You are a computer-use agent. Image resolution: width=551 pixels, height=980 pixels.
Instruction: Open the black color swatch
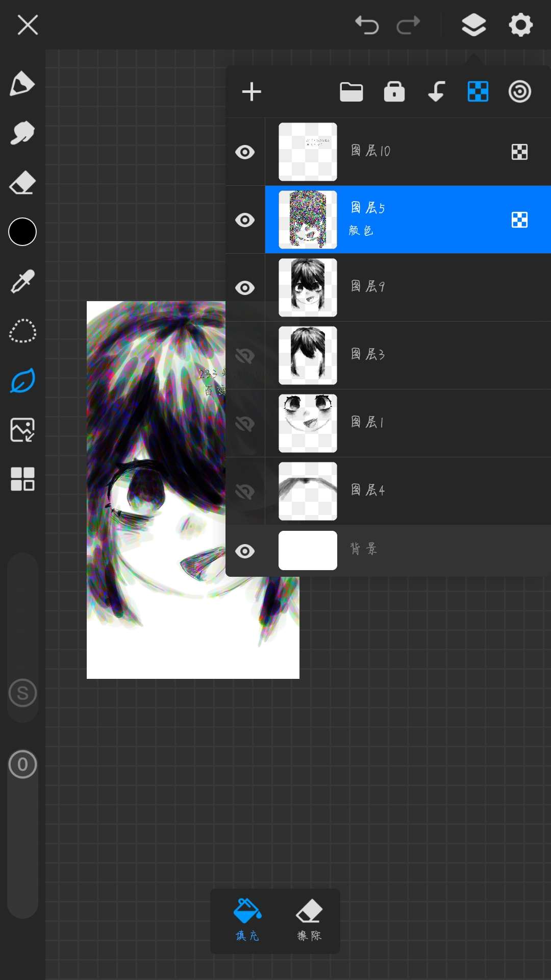22,232
